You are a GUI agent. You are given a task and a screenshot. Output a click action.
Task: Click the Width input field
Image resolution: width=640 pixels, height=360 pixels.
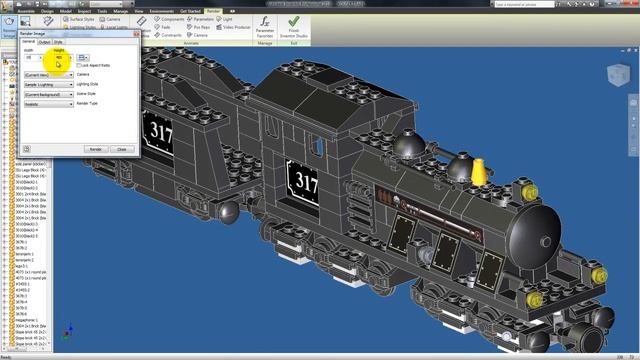[31, 58]
